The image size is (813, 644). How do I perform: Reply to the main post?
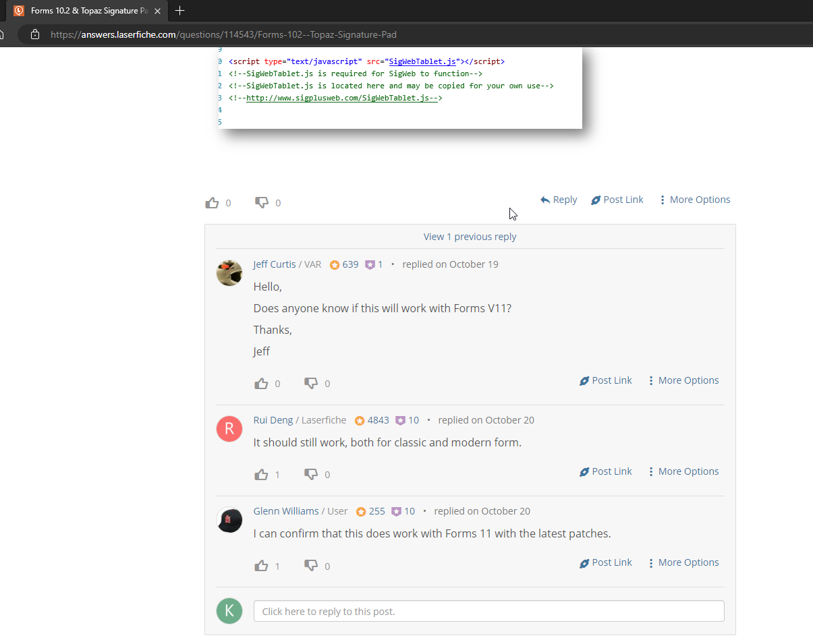[559, 200]
